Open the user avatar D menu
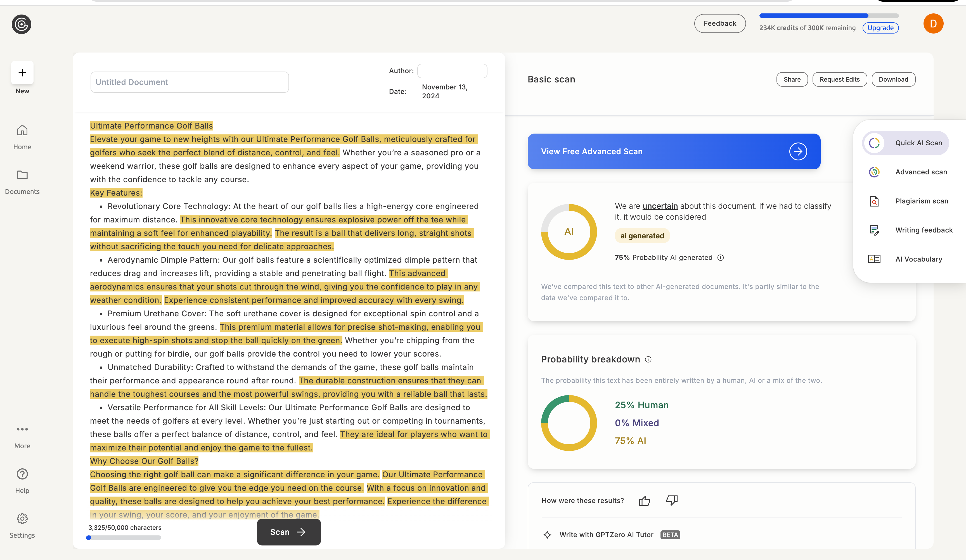Viewport: 966px width, 560px height. click(933, 24)
